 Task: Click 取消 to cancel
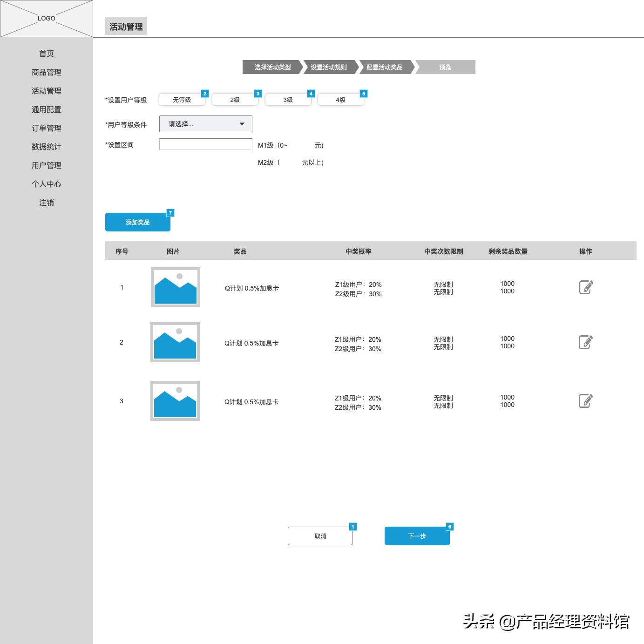click(320, 536)
